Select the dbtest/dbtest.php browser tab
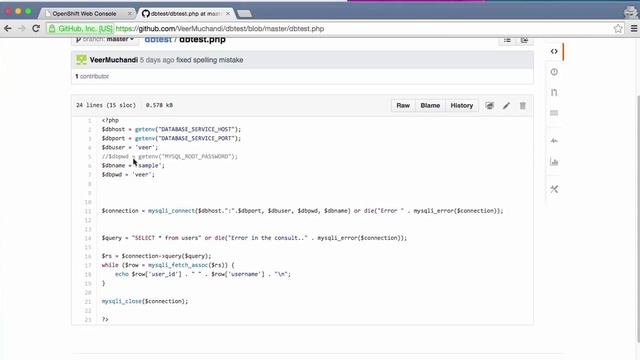Image resolution: width=640 pixels, height=360 pixels. pyautogui.click(x=184, y=13)
